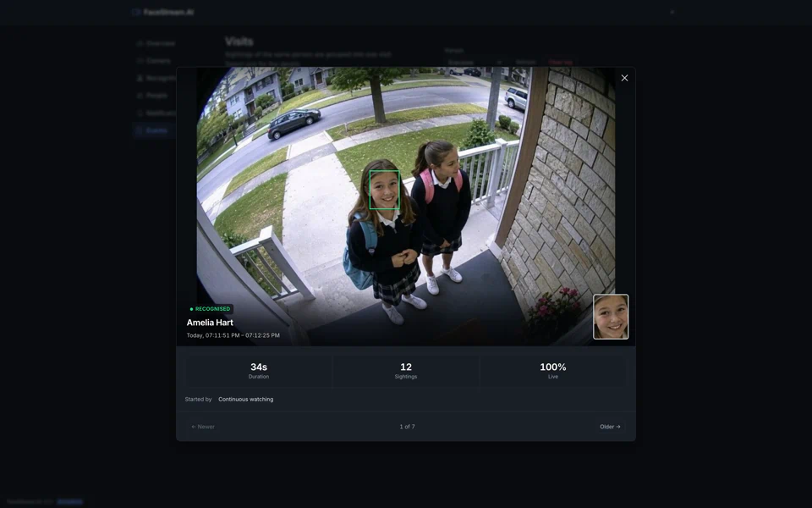Open Overview in the background sidebar
812x508 pixels.
pos(156,43)
